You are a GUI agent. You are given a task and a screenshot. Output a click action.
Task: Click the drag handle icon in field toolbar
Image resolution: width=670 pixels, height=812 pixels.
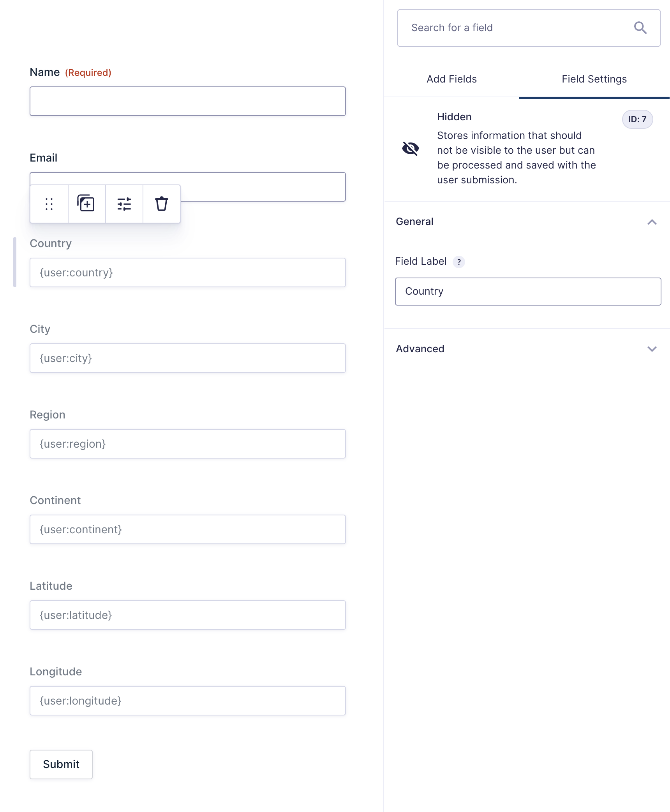coord(49,204)
